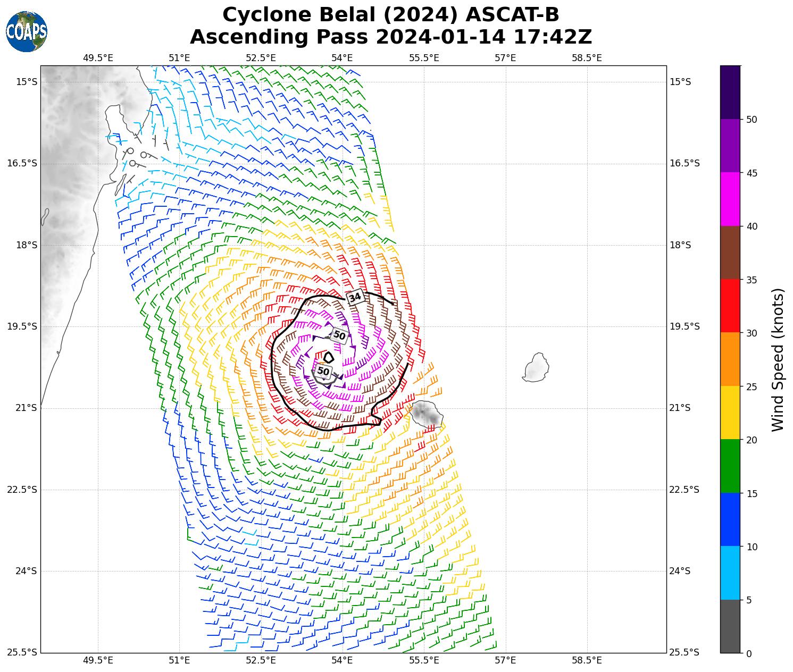This screenshot has height=672, width=793.
Task: Click the COAPS globe logo
Action: 27,31
